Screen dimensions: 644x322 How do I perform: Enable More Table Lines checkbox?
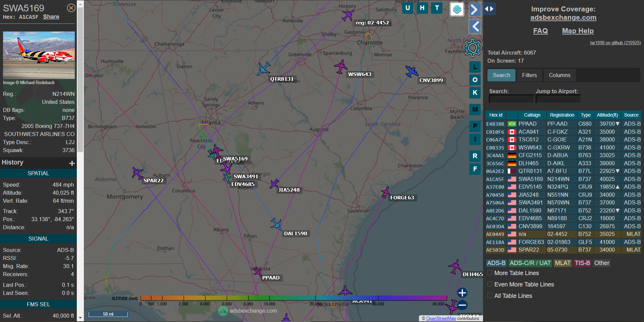click(490, 273)
